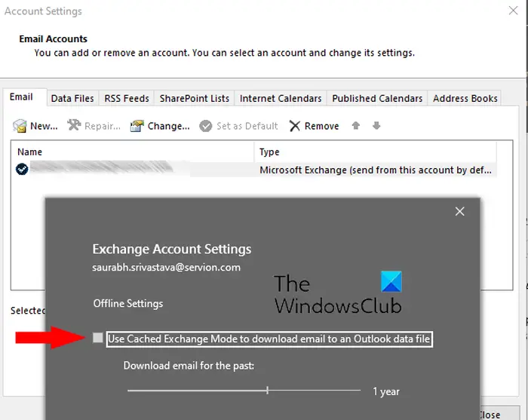Viewport: 528px width, 420px height.
Task: Click the Name column header
Action: 136,152
